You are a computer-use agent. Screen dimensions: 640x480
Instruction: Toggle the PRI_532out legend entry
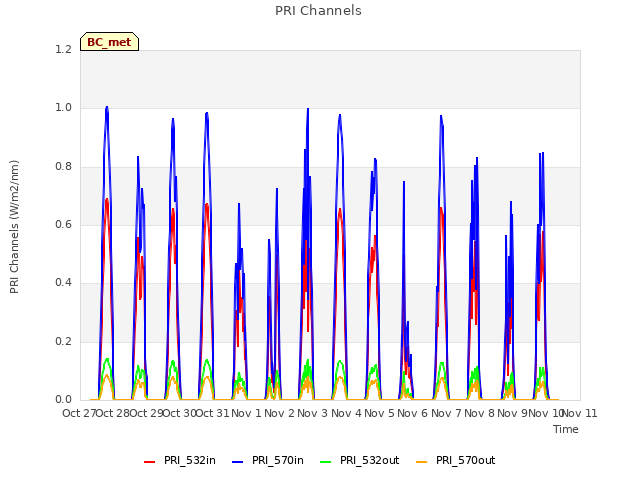(x=359, y=461)
